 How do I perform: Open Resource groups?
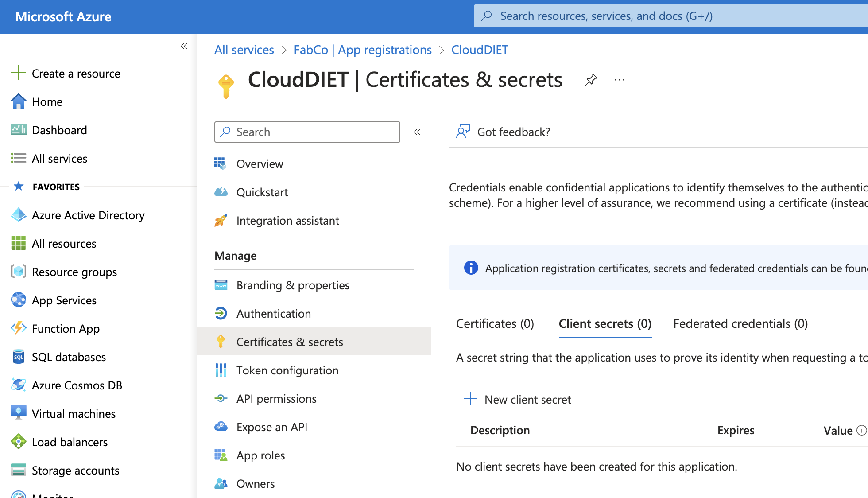(74, 272)
